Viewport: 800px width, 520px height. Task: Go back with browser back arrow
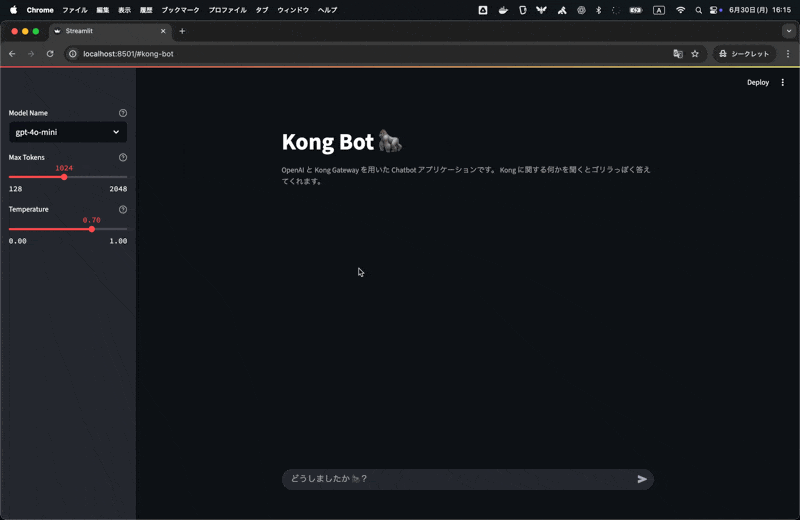12,54
